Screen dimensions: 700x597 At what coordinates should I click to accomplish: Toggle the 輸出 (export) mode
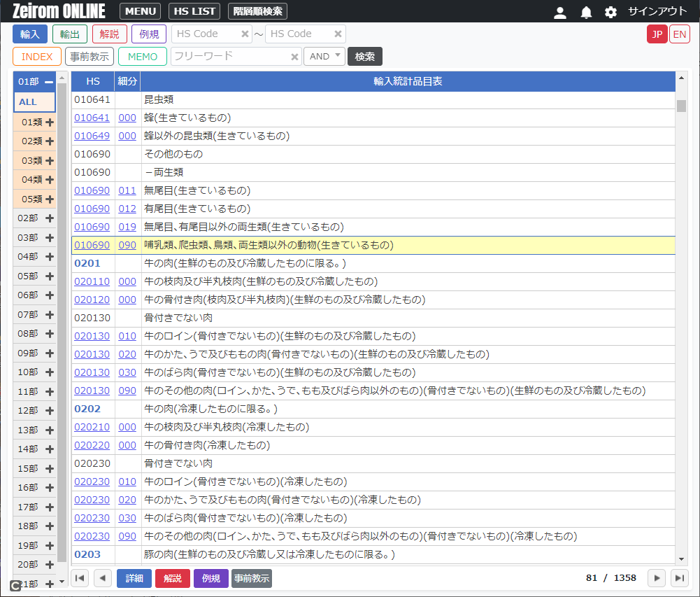point(70,34)
